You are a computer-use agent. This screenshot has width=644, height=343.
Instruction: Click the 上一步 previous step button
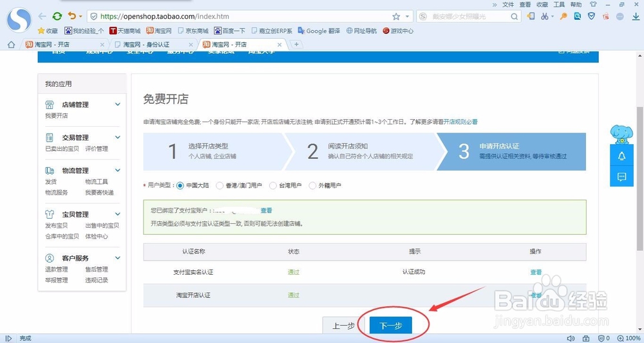click(x=343, y=326)
